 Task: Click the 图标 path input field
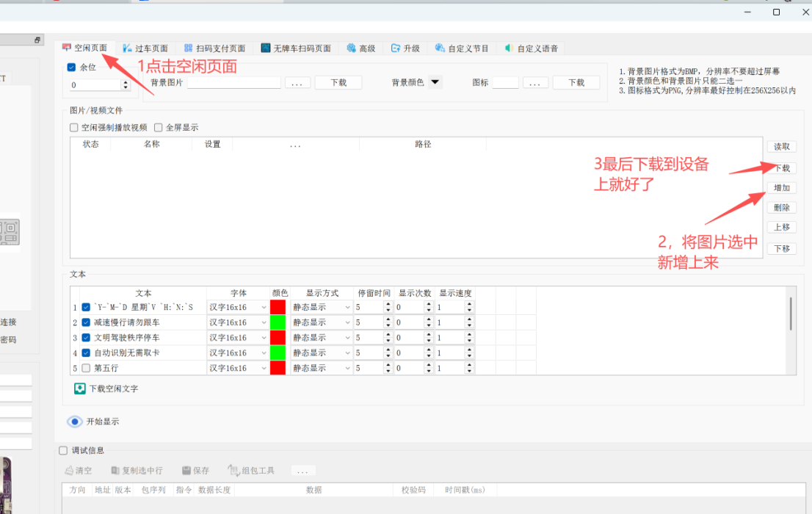pyautogui.click(x=505, y=83)
